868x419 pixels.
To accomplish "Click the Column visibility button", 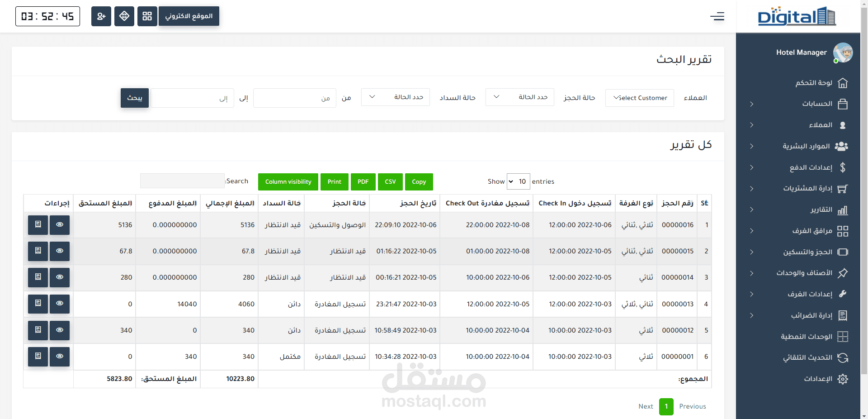I will (288, 182).
